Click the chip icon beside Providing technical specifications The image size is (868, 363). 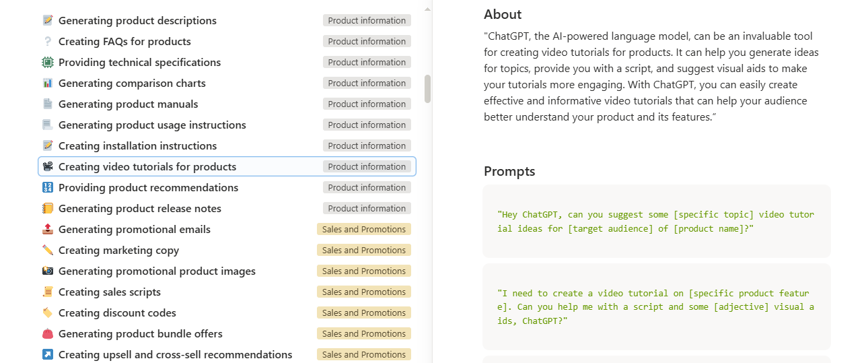pos(47,62)
